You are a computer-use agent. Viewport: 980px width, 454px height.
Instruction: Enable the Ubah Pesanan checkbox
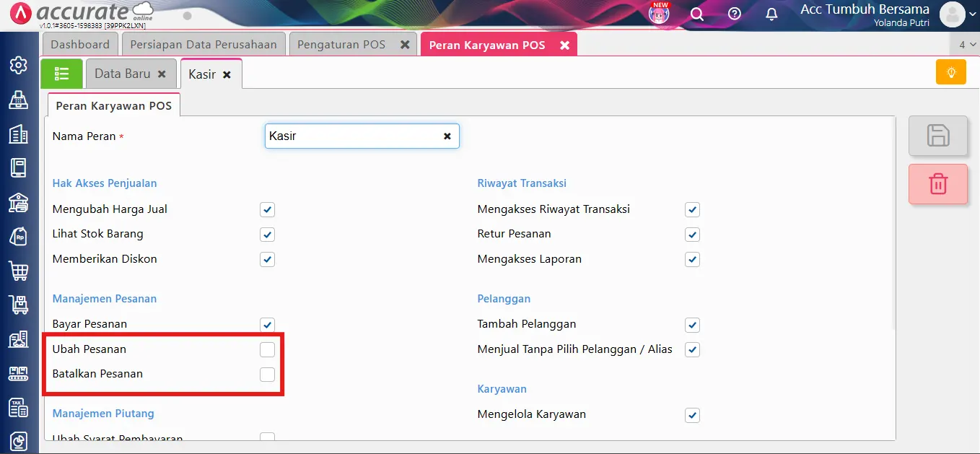click(267, 349)
